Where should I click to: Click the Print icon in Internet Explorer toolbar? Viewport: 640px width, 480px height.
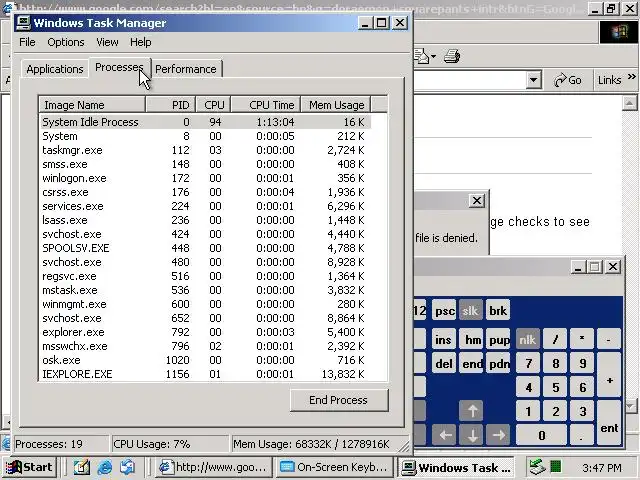pos(452,56)
